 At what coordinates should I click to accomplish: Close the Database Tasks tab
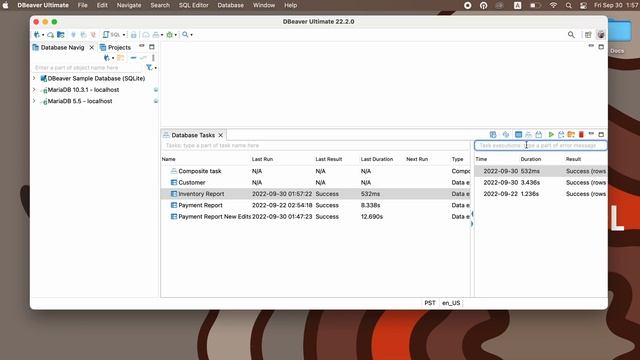tap(220, 135)
